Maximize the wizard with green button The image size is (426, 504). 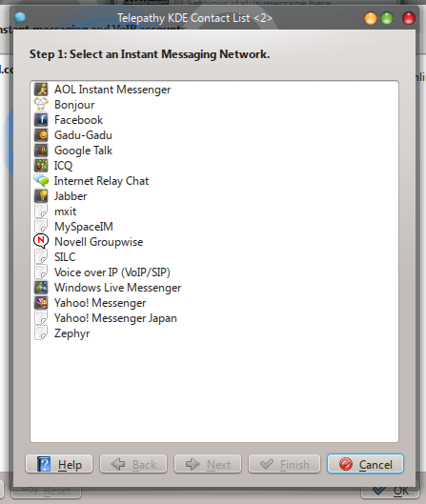[387, 18]
